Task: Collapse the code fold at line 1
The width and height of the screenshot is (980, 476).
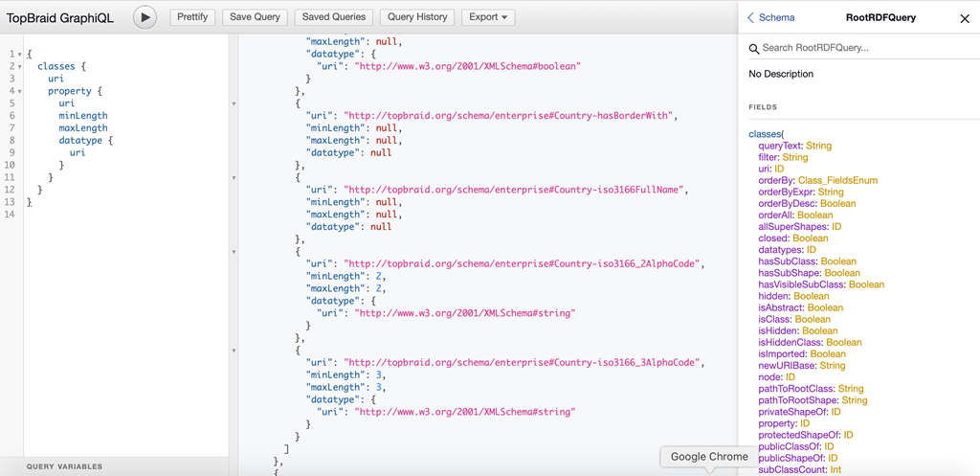Action: coord(19,55)
